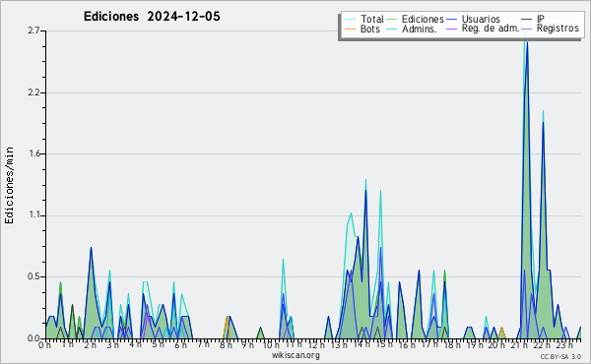Viewport: 591px width, 364px height.
Task: Click the teal Total color line in legend
Action: click(x=350, y=20)
